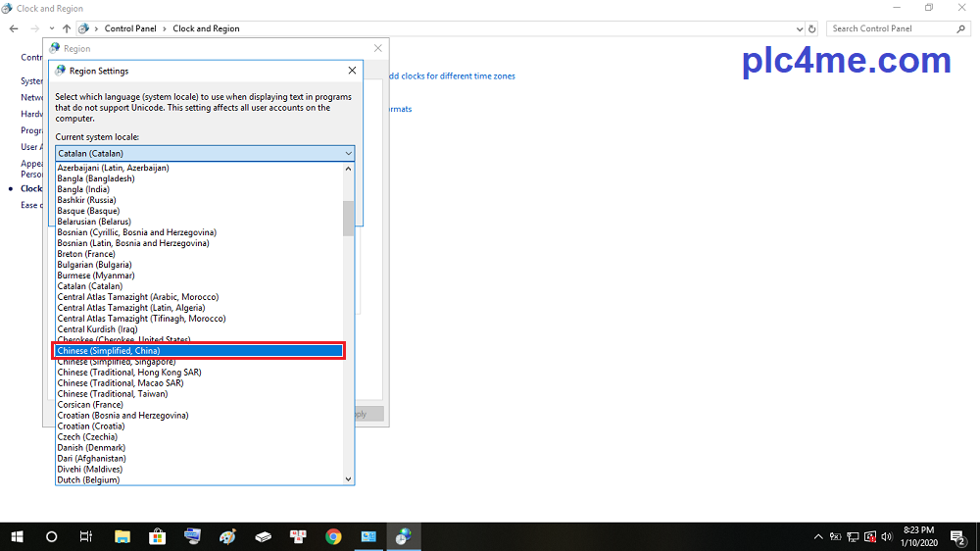Click the Windows Start button
The image size is (980, 551).
[x=17, y=536]
